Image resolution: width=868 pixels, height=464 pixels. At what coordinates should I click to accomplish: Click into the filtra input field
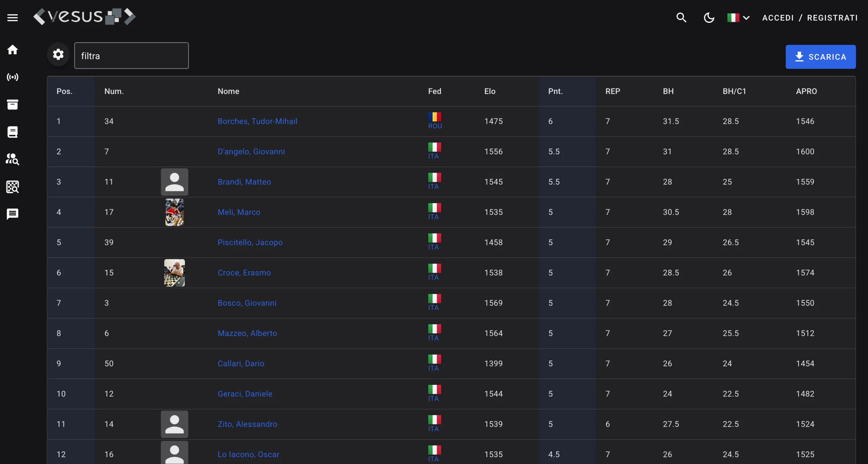coord(132,56)
